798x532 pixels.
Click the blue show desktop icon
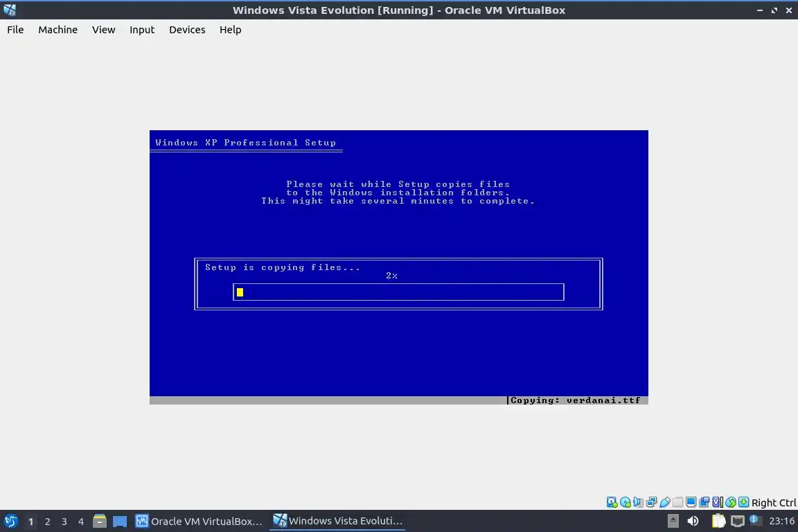pyautogui.click(x=120, y=522)
